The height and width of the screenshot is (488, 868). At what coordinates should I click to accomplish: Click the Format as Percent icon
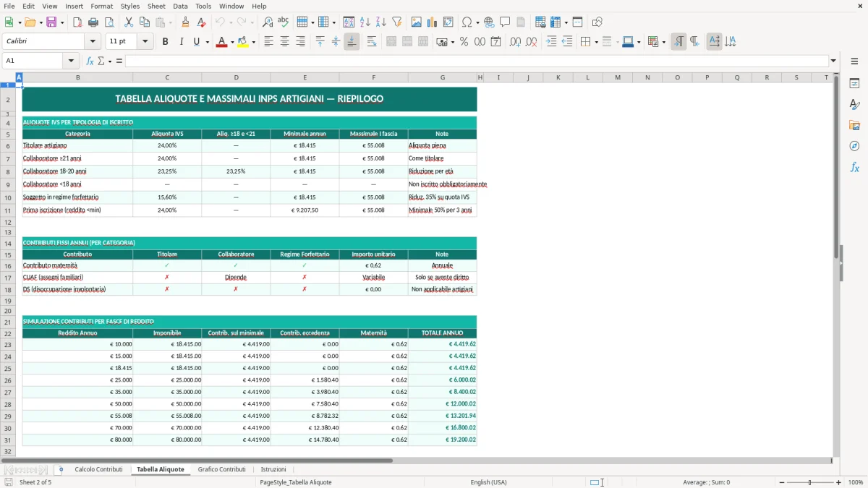coord(464,42)
